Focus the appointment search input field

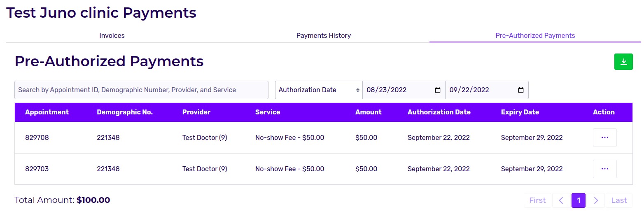(141, 90)
